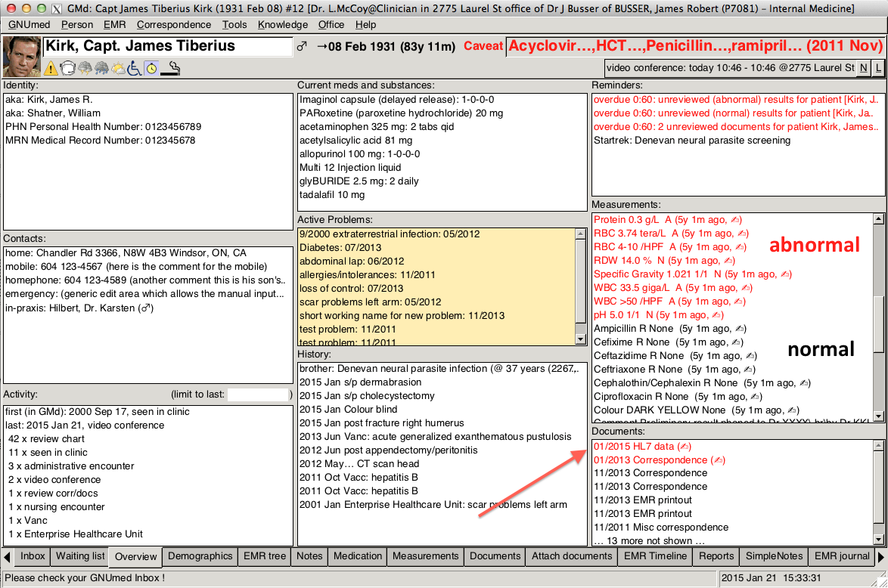
Task: Click Captain Kirk's patient photo
Action: [21, 57]
